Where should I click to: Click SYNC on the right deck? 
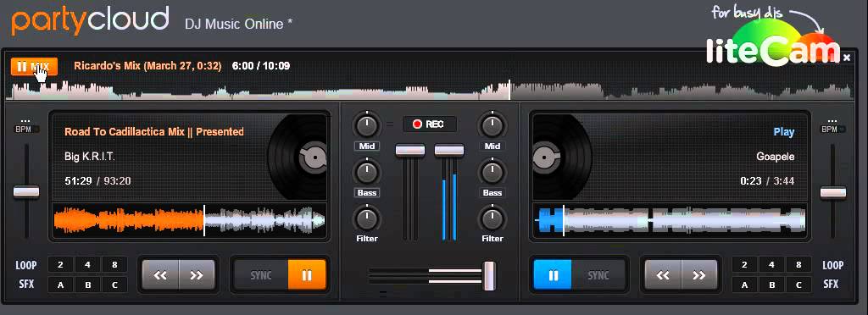point(598,274)
